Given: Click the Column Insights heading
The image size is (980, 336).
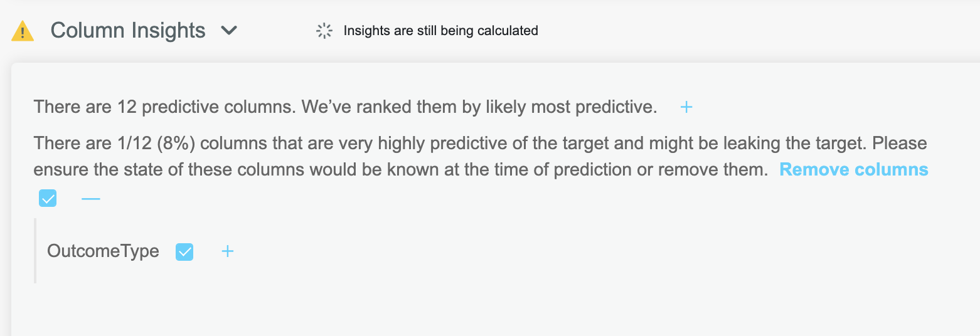Looking at the screenshot, I should tap(128, 30).
